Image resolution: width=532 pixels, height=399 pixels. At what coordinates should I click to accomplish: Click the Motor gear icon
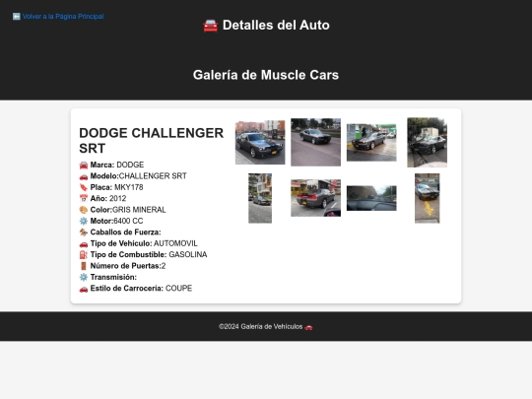pos(84,222)
